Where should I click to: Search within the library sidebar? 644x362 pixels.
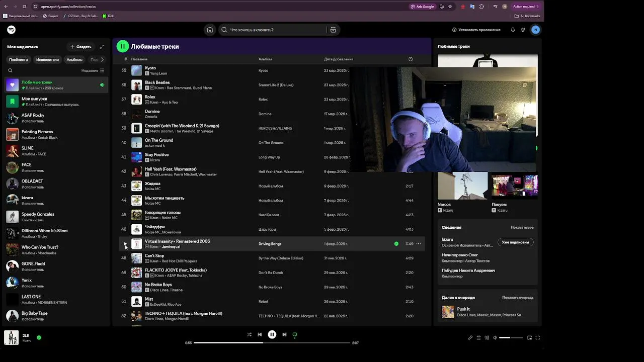(x=10, y=70)
